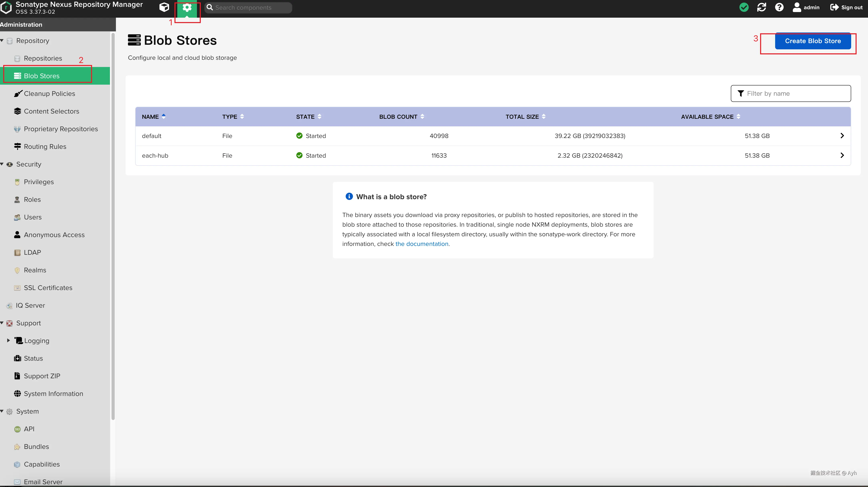868x487 pixels.
Task: Select Routing Rules menu item
Action: pos(45,147)
